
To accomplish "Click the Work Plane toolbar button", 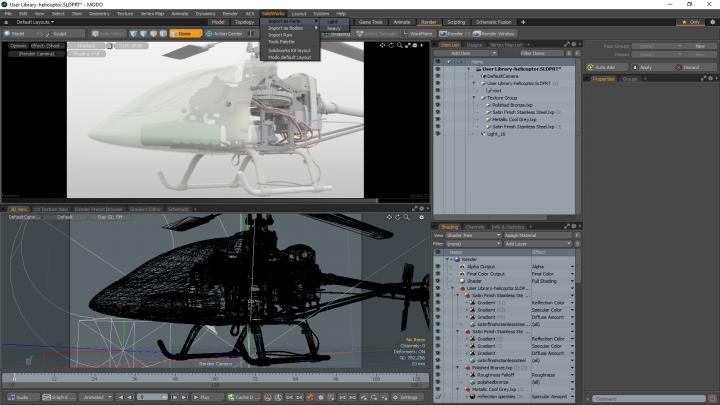I will click(417, 34).
